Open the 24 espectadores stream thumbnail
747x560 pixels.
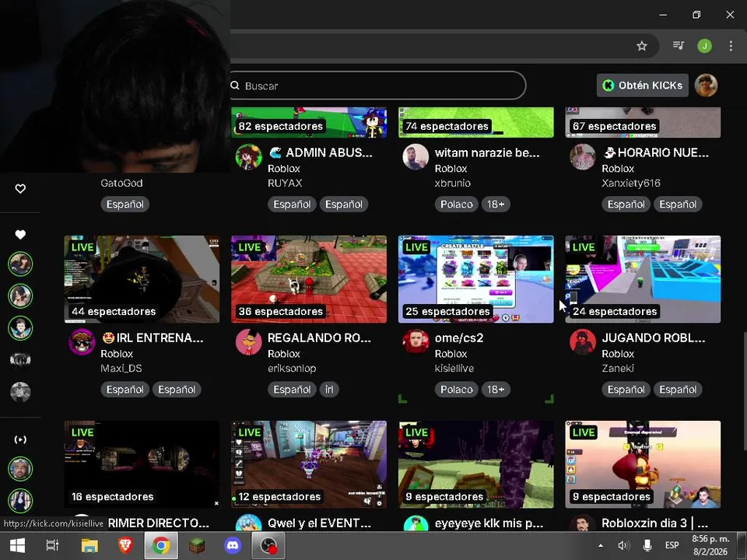point(643,279)
